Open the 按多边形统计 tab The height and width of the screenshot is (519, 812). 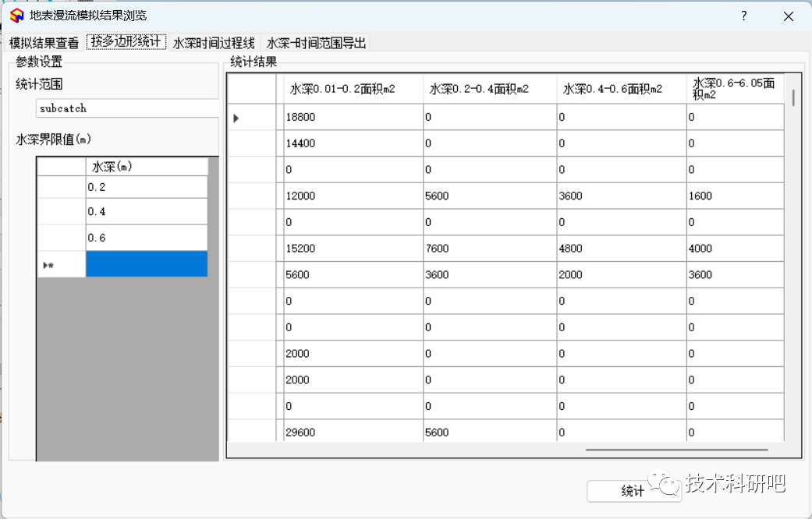pos(126,41)
